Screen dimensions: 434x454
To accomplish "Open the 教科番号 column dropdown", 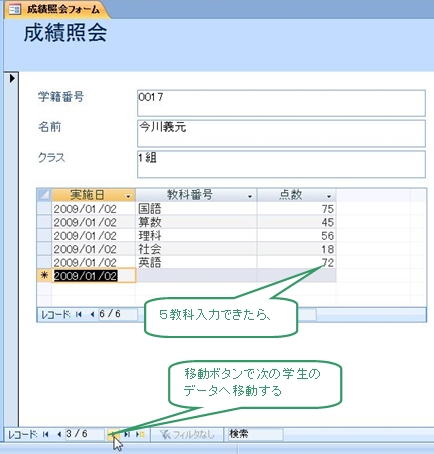I will [250, 196].
